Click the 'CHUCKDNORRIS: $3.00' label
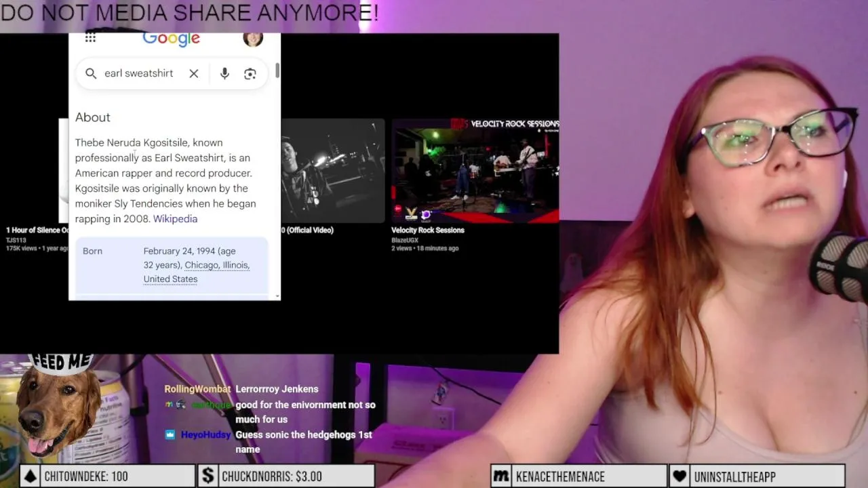 (x=272, y=476)
